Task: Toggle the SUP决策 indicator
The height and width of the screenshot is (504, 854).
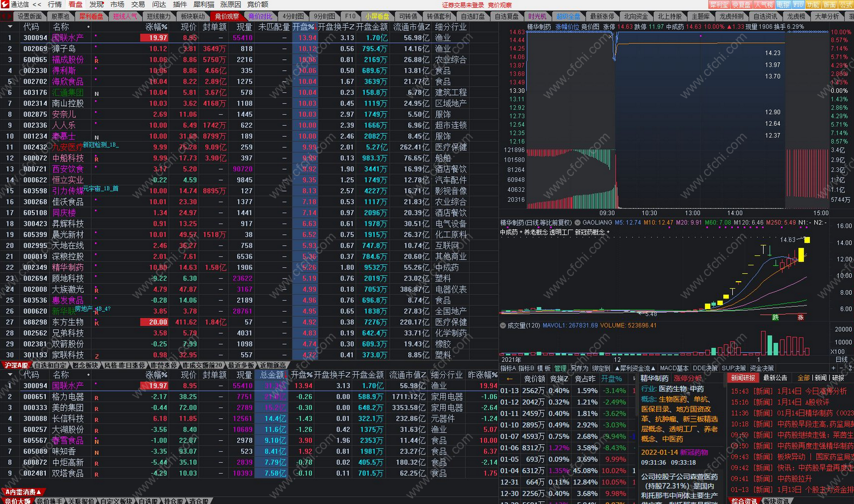Action: tap(734, 368)
